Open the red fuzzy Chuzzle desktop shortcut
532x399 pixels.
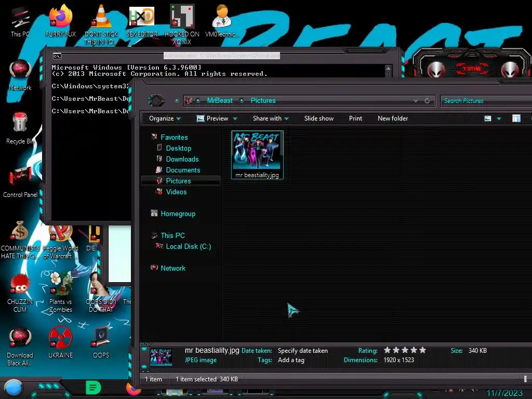[20, 293]
